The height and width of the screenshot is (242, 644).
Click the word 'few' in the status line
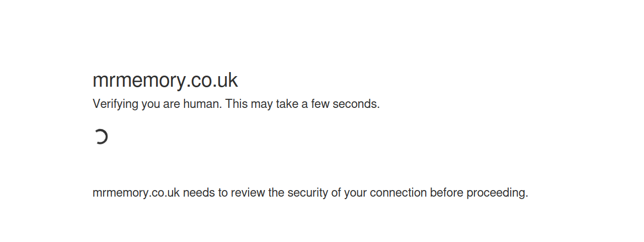coord(319,104)
